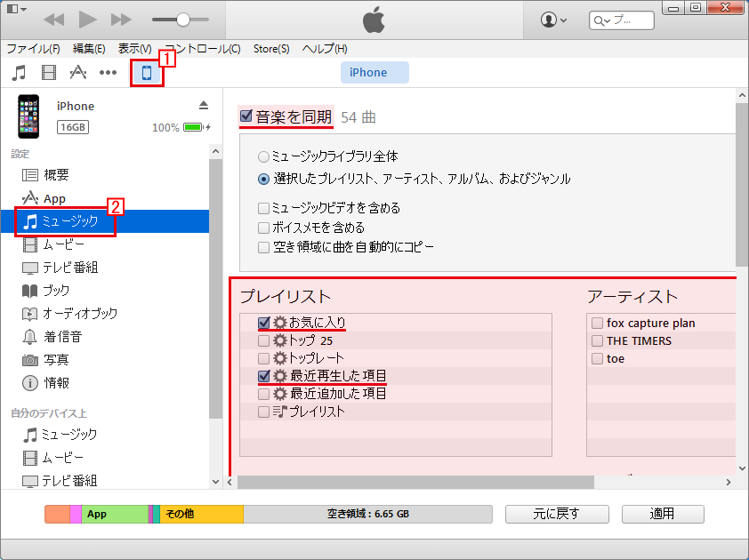Skip to next track with fast-forward button

coord(121,20)
